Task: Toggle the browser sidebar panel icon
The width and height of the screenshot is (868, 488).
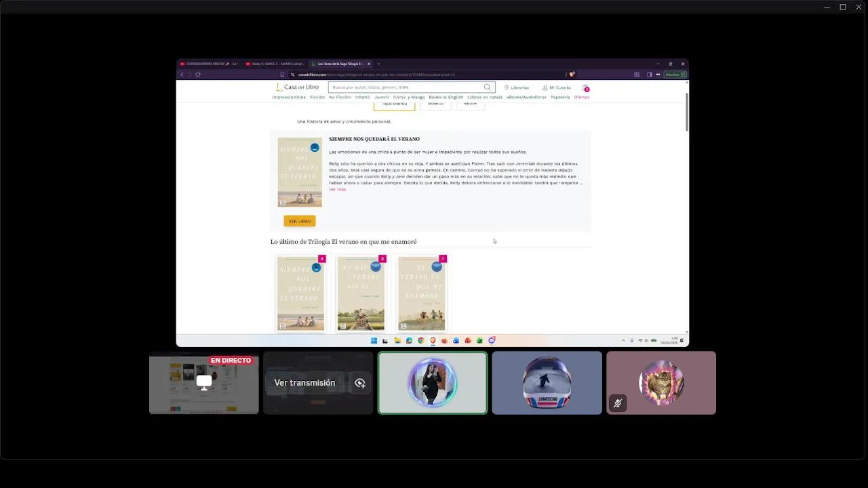Action: point(649,75)
